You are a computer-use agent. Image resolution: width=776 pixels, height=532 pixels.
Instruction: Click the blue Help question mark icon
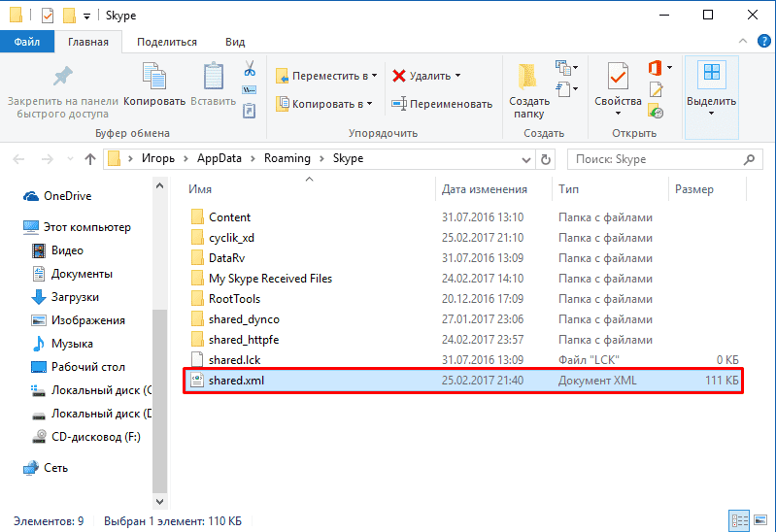pyautogui.click(x=763, y=41)
